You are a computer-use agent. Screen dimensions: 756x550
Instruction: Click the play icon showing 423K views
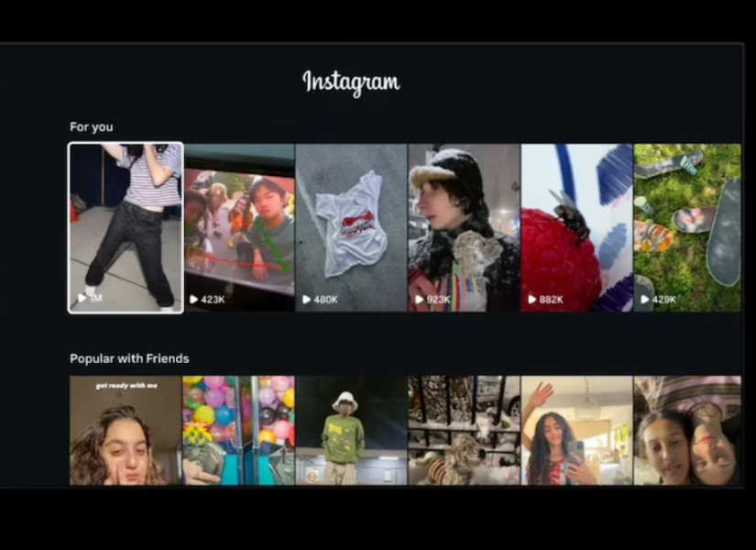point(192,299)
